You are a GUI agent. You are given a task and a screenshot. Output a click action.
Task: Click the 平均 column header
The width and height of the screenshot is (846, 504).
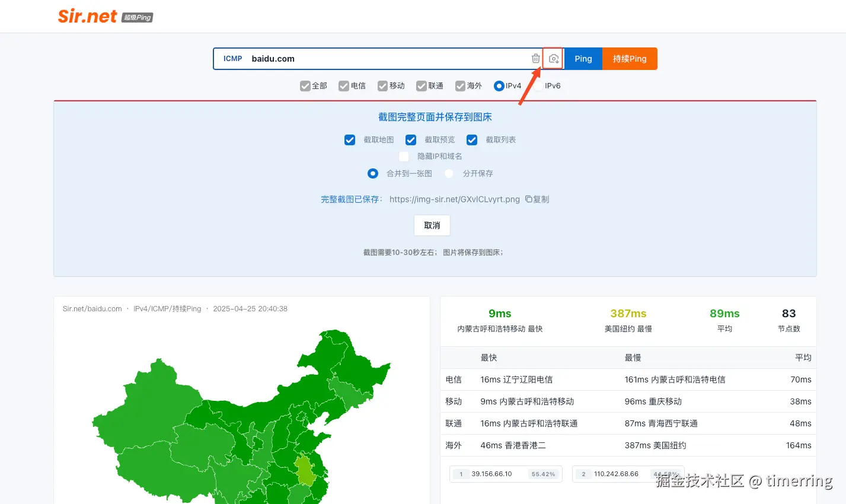click(803, 358)
